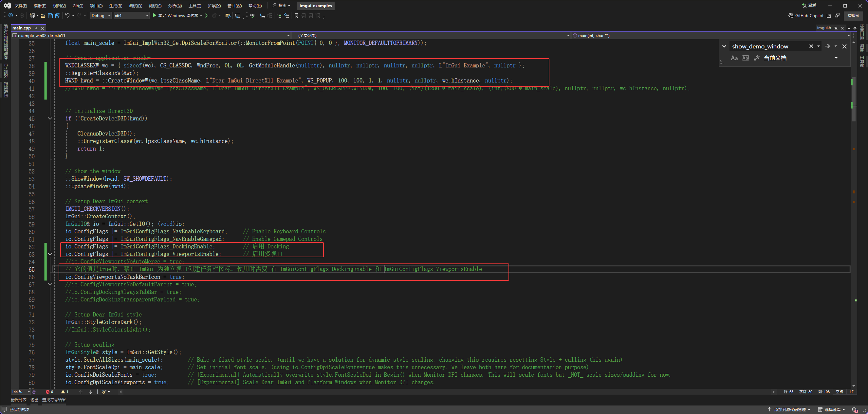Open notifications bell in status bar
This screenshot has height=414, width=868.
[x=855, y=410]
